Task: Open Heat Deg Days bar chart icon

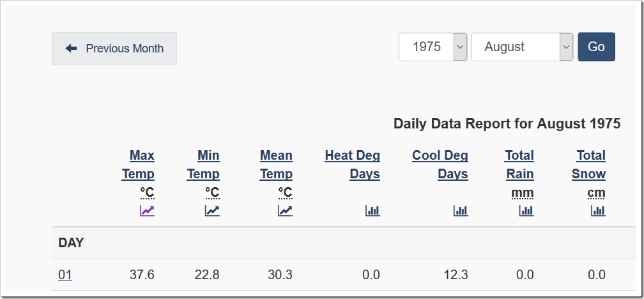Action: (372, 211)
